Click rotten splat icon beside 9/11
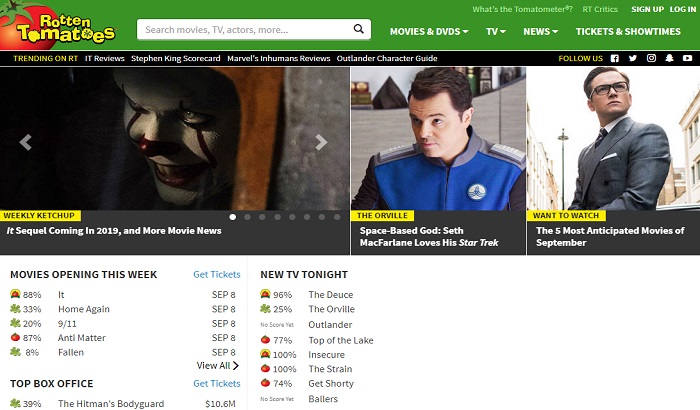 click(x=15, y=323)
